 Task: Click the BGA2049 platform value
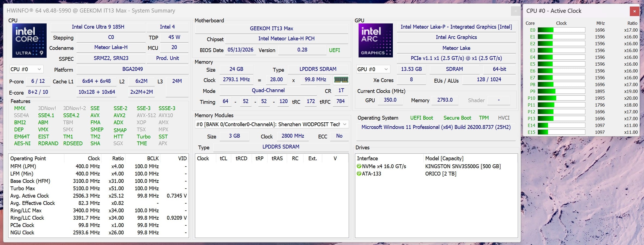coord(133,69)
